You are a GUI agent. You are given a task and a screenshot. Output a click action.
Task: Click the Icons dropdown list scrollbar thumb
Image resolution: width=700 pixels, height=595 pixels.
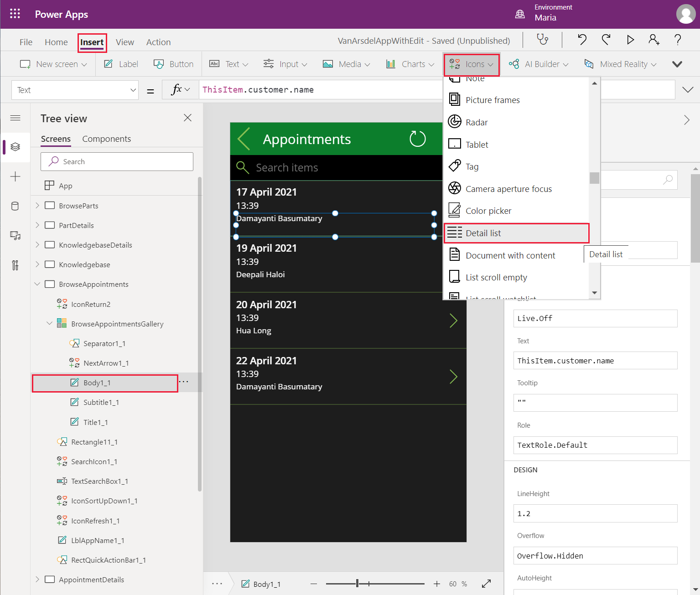tap(594, 177)
